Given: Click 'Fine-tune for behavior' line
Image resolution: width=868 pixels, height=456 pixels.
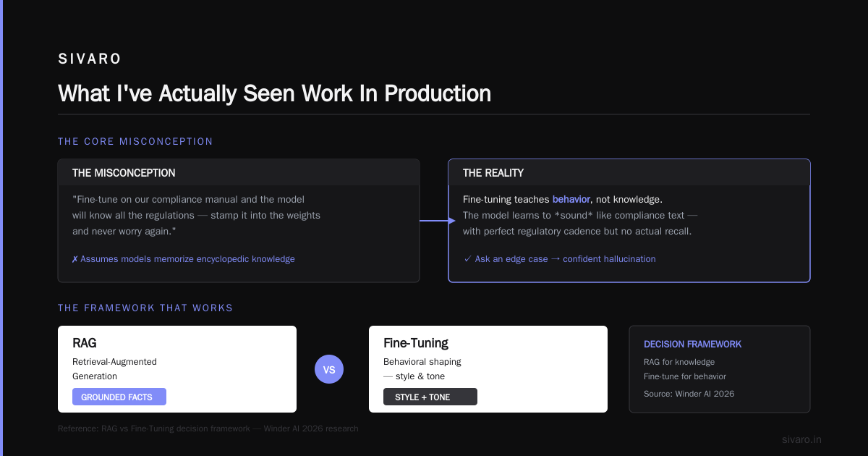Looking at the screenshot, I should pos(685,376).
